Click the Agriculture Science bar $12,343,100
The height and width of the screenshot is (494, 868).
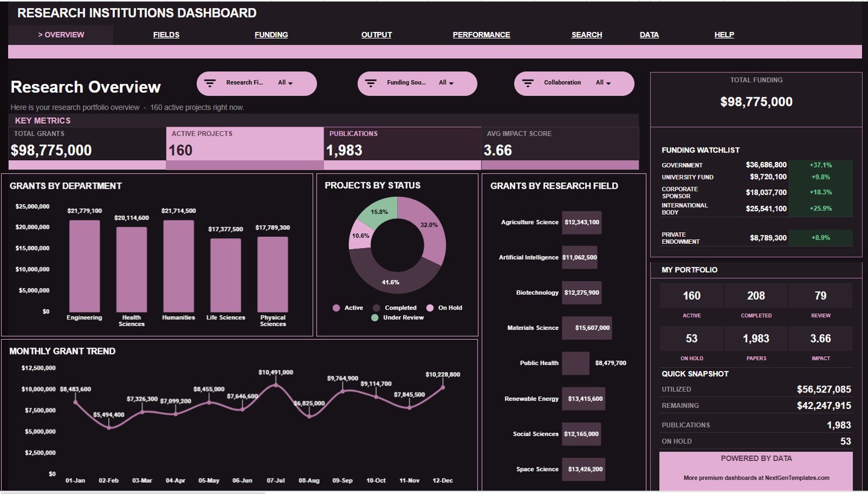(582, 223)
